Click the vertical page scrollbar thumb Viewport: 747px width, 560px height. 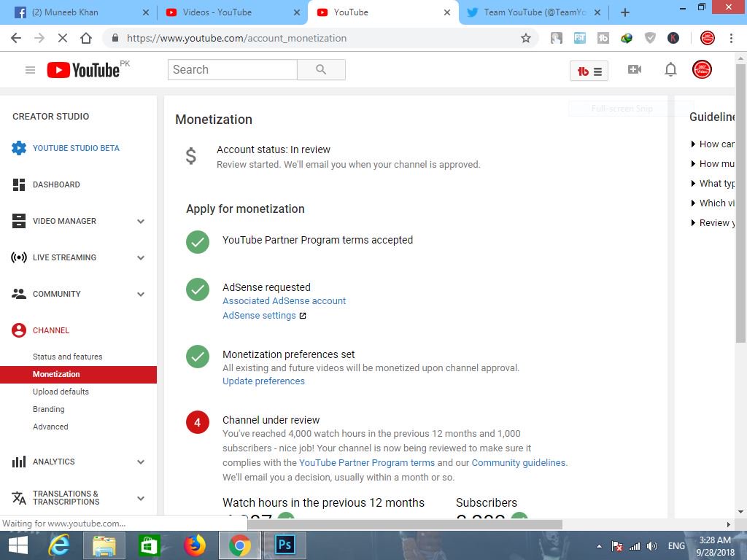tap(740, 203)
